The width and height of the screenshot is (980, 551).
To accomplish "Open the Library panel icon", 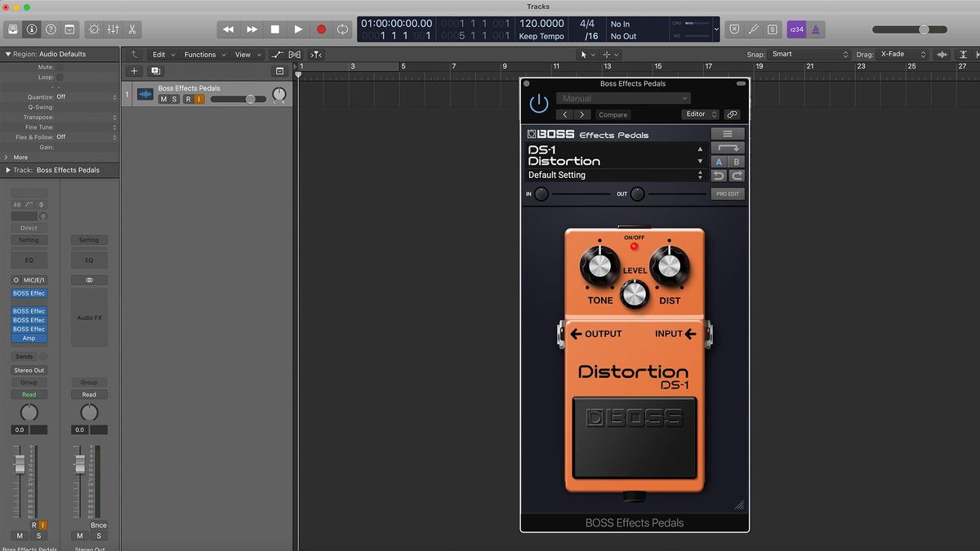I will [x=12, y=29].
